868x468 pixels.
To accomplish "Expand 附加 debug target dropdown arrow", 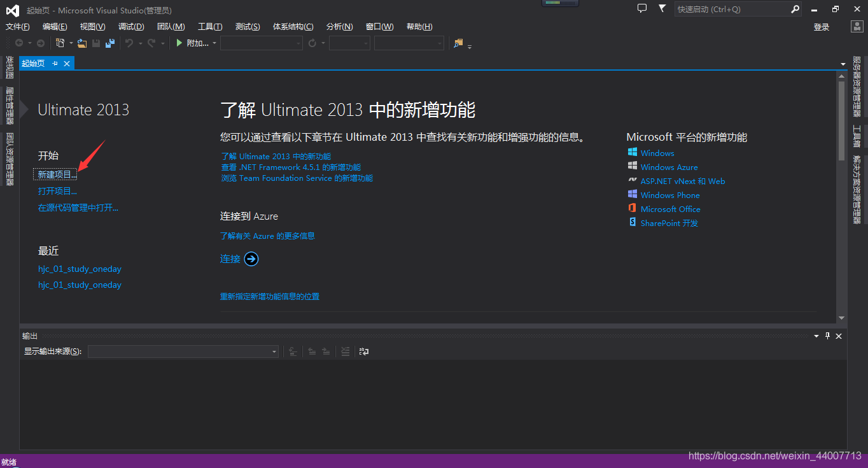I will [214, 43].
